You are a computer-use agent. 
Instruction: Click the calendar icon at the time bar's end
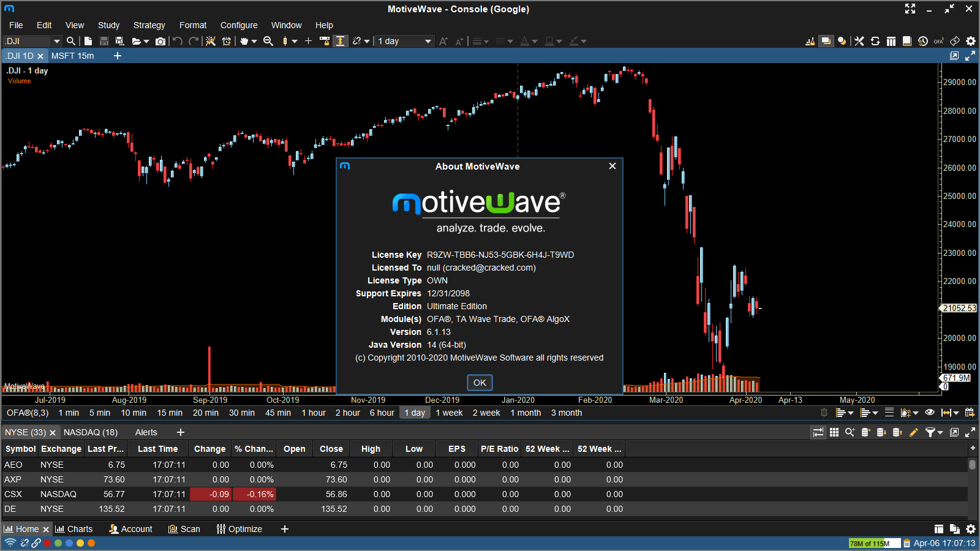(x=970, y=413)
